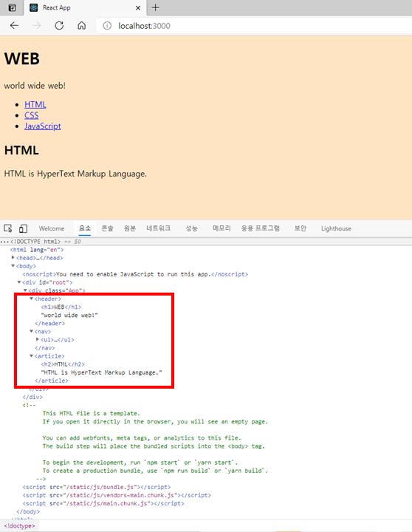Click the browser back arrow
The image size is (412, 532).
pos(14,25)
